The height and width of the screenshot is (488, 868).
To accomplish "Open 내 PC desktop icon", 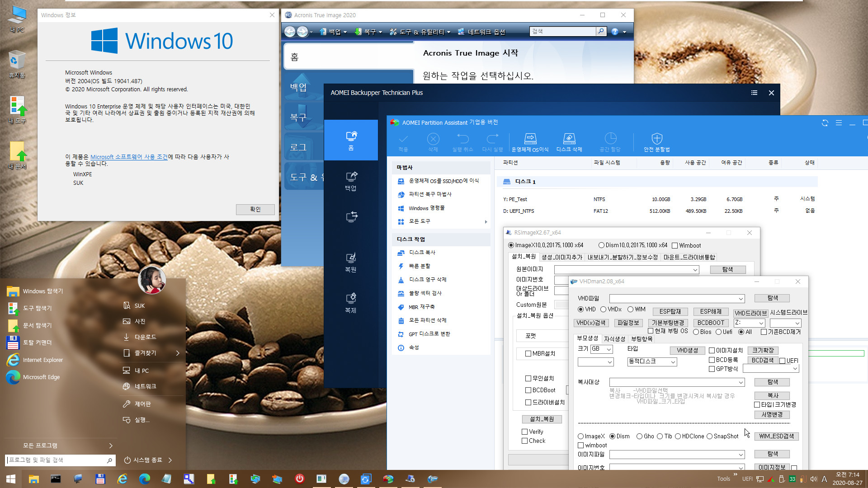I will [x=17, y=19].
